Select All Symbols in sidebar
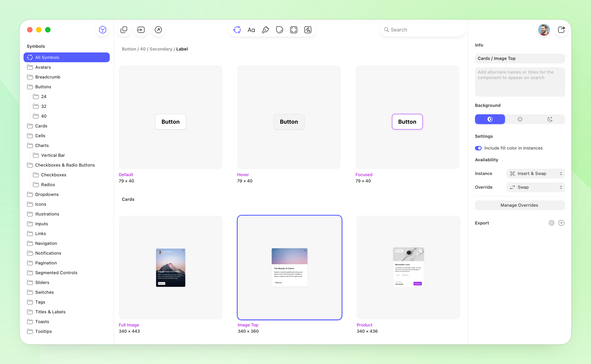This screenshot has width=591, height=364. [x=66, y=57]
